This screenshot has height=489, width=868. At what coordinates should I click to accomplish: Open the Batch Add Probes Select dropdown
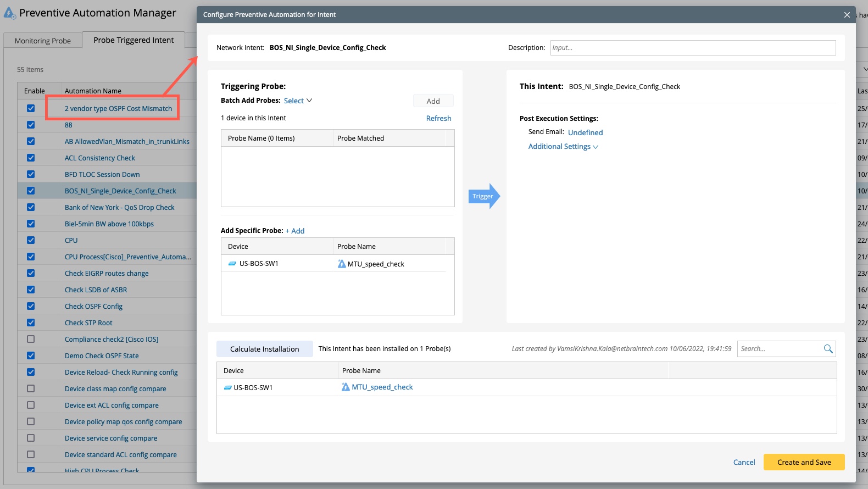pos(298,101)
